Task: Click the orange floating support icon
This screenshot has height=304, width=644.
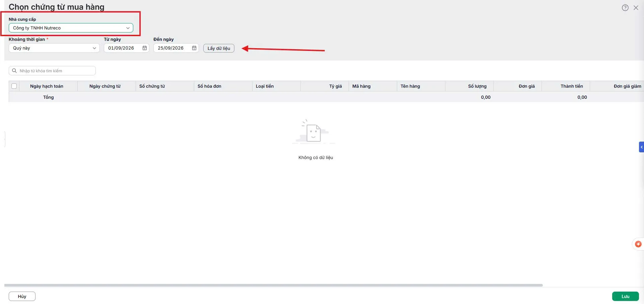Action: tap(638, 244)
